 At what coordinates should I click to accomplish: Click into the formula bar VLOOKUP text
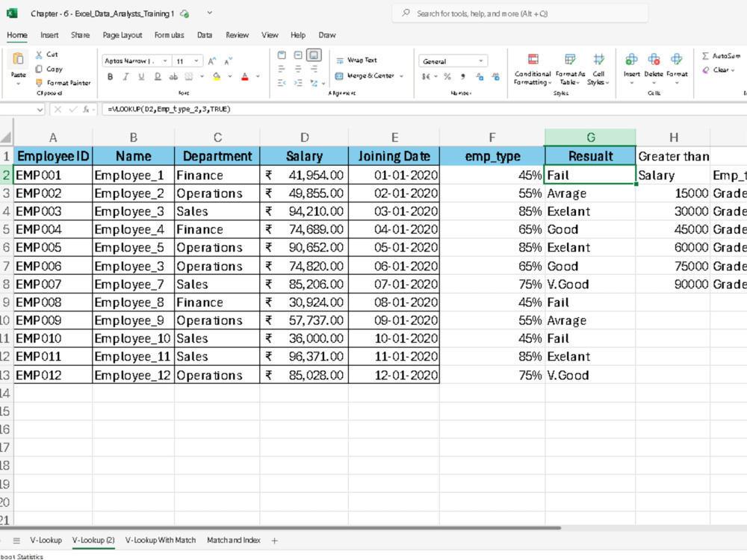click(x=169, y=109)
